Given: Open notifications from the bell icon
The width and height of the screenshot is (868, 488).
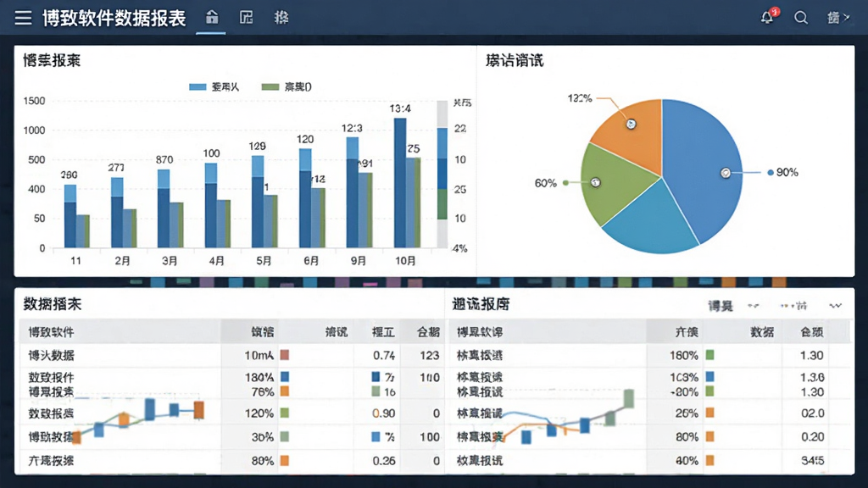Looking at the screenshot, I should (767, 18).
